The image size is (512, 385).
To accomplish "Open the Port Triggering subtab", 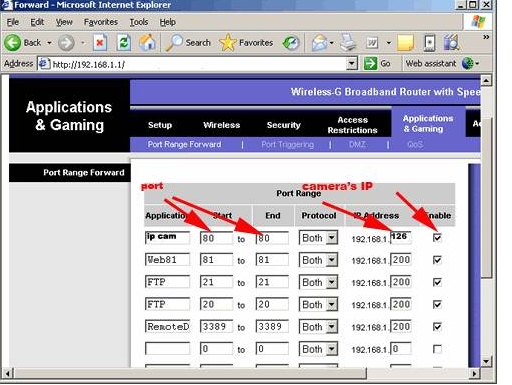I will (x=287, y=144).
